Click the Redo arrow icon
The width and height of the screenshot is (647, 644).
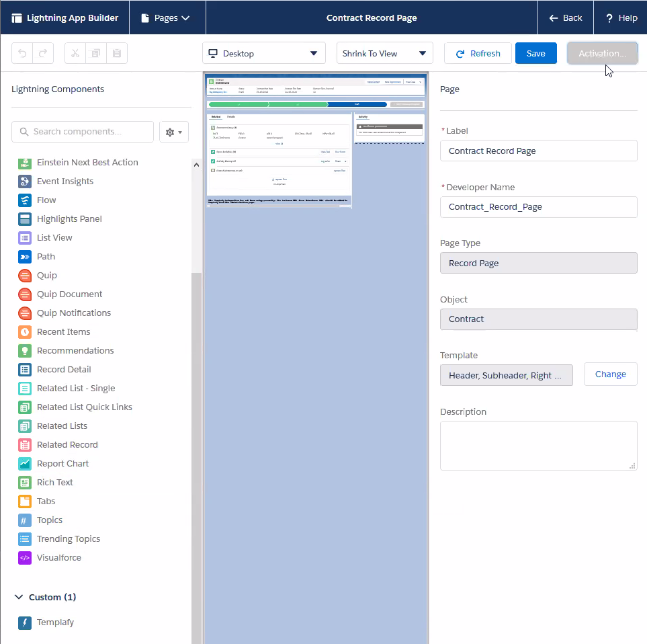click(43, 53)
